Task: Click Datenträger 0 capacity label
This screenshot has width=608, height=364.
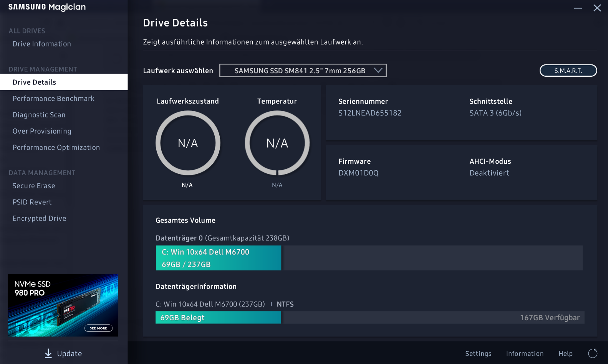Action: point(222,238)
